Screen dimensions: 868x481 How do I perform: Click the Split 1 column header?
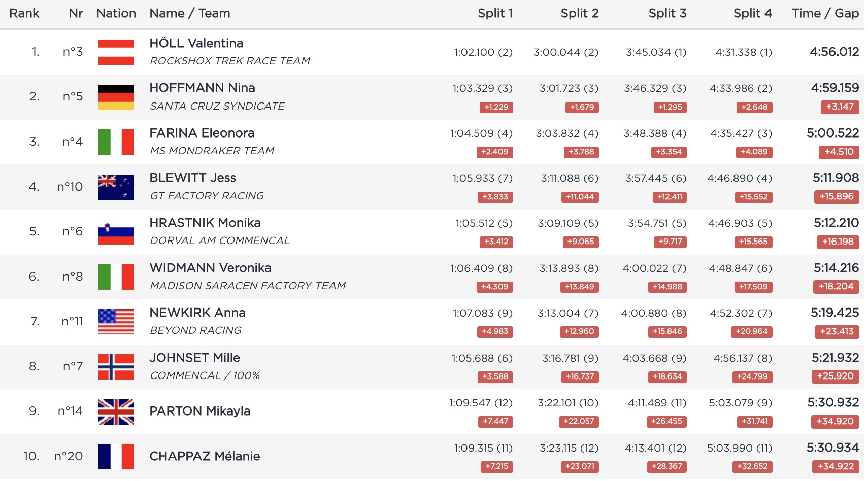click(495, 13)
